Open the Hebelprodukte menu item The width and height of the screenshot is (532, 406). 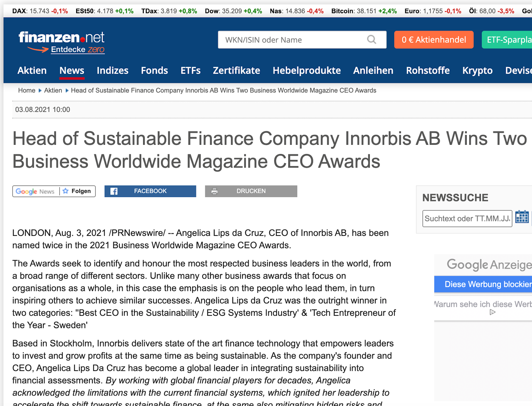coord(306,71)
